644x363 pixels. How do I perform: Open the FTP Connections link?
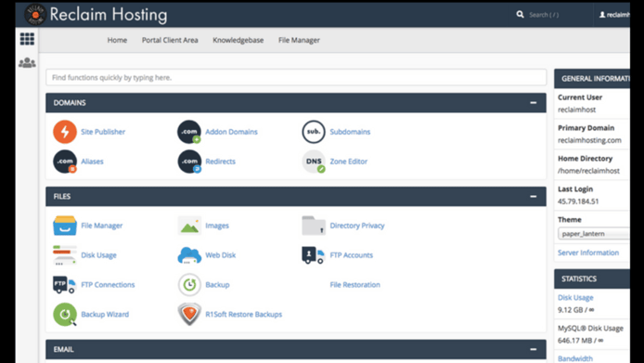pyautogui.click(x=108, y=284)
